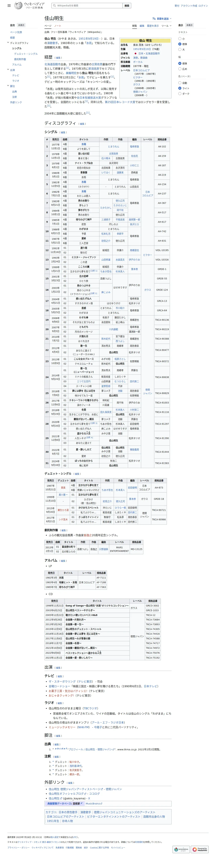This screenshot has width=216, height=868.
Task: Click the Powered by MediaWiki badge
Action: coord(200,849)
